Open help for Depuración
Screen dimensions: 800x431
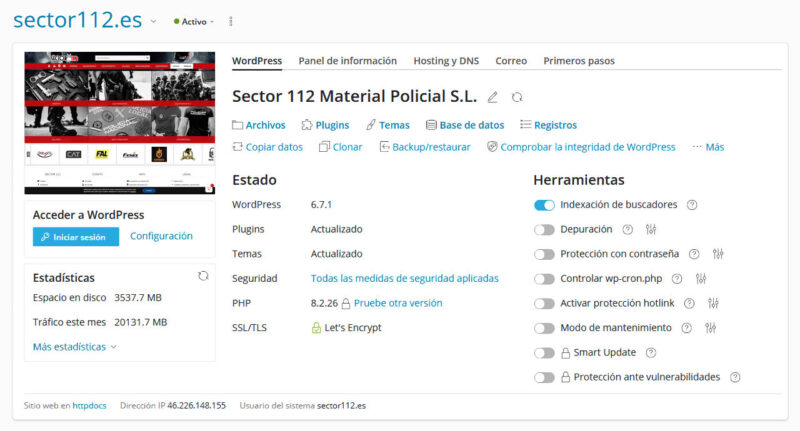pyautogui.click(x=628, y=230)
